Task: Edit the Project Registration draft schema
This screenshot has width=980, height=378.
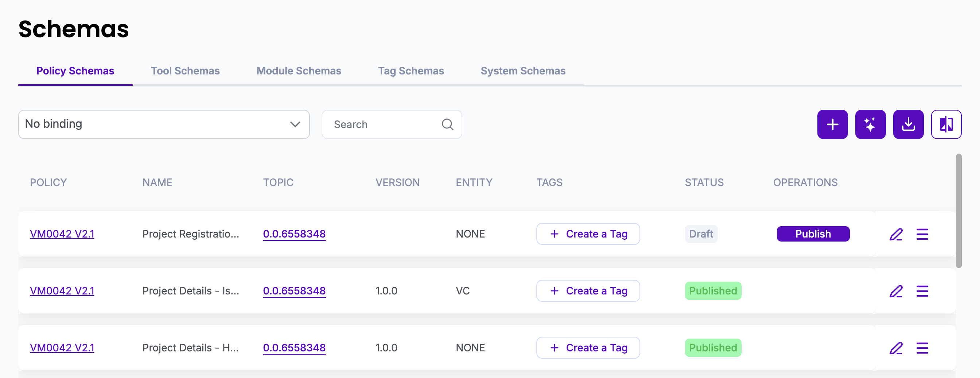Action: (895, 234)
